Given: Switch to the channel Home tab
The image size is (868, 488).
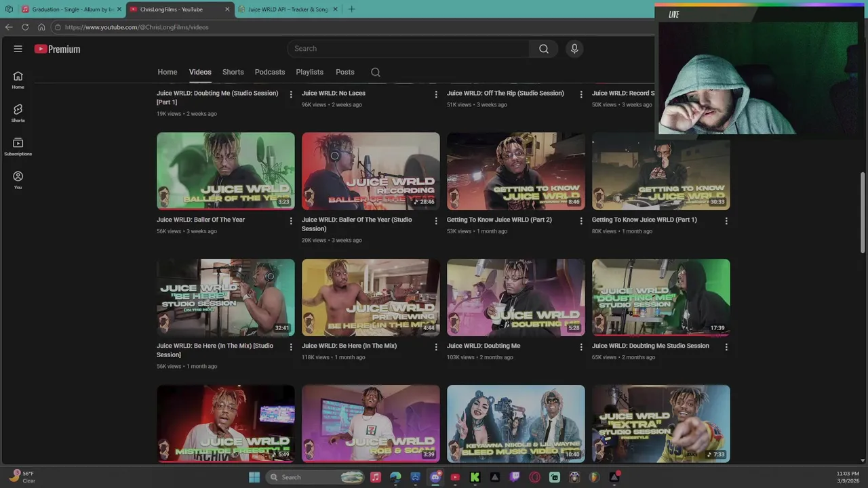Looking at the screenshot, I should click(167, 72).
